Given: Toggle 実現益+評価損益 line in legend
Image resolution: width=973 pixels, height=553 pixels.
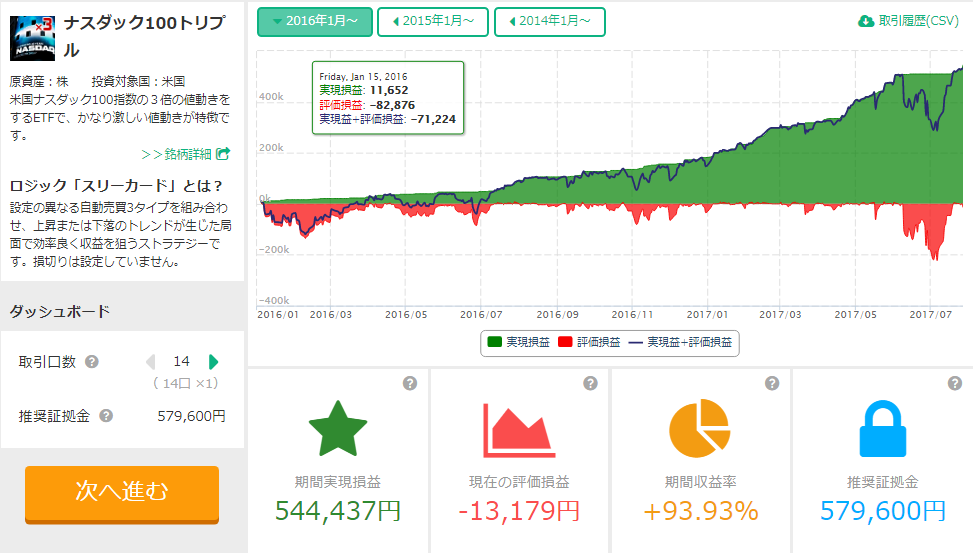Looking at the screenshot, I should pyautogui.click(x=681, y=342).
